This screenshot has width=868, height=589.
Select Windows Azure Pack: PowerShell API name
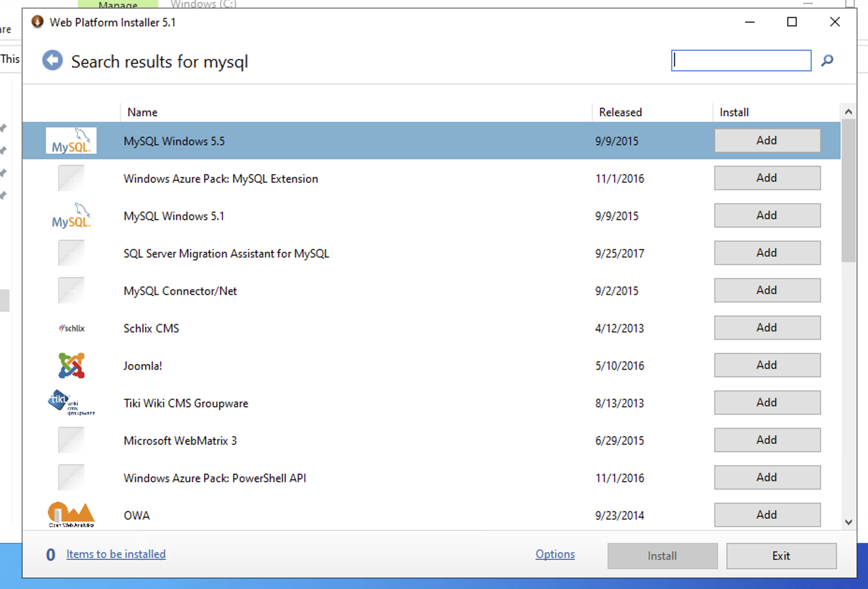click(x=215, y=478)
